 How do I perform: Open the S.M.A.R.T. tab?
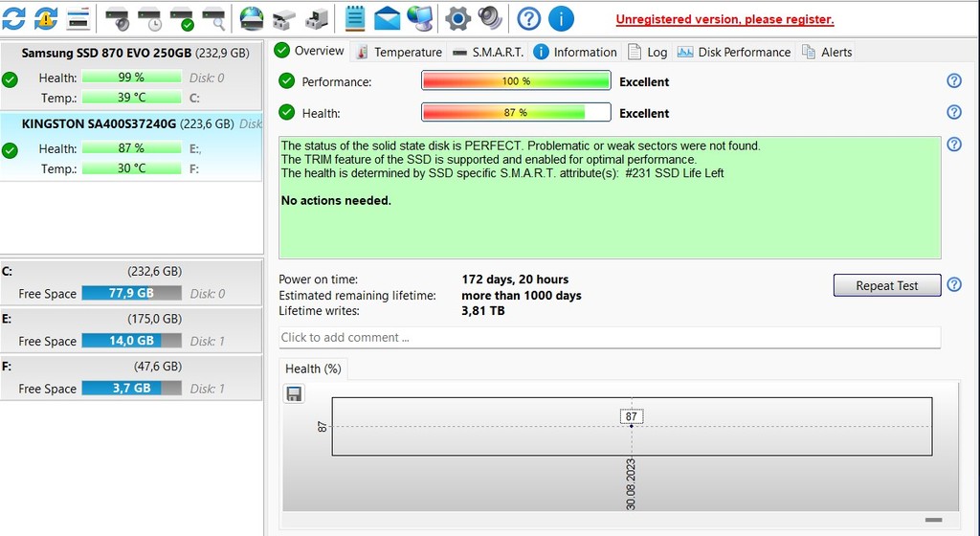point(489,52)
